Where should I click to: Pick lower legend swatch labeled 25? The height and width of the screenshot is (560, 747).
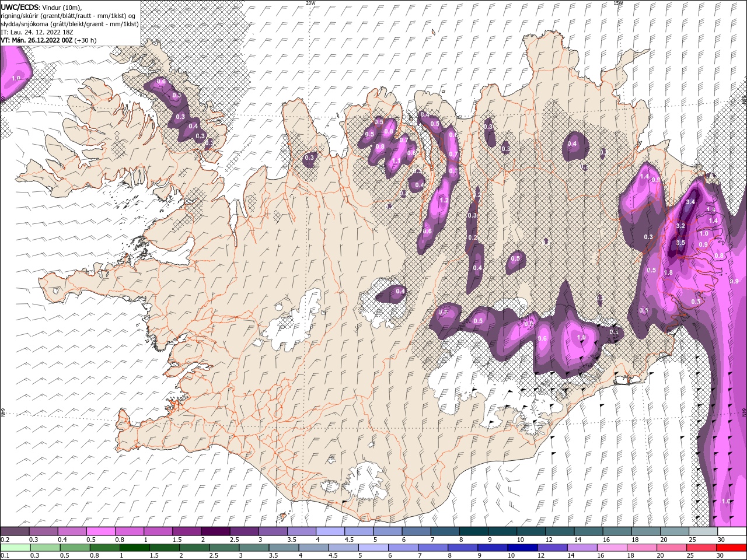point(701,548)
